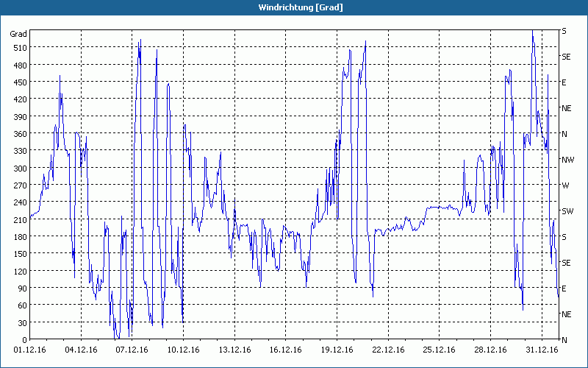Click the 330 y-axis tick label
Screen dimensions: 588x368
point(20,151)
